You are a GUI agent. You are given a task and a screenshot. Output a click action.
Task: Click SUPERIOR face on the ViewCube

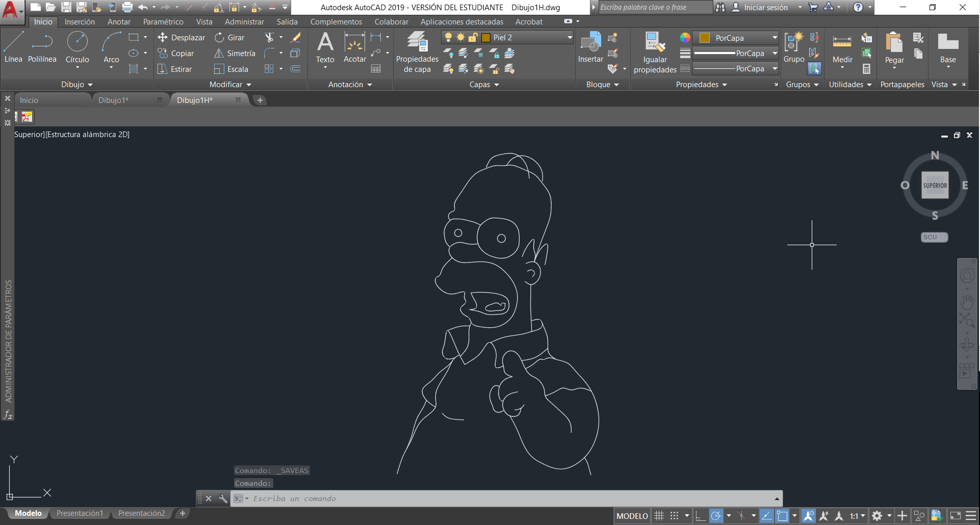tap(935, 186)
